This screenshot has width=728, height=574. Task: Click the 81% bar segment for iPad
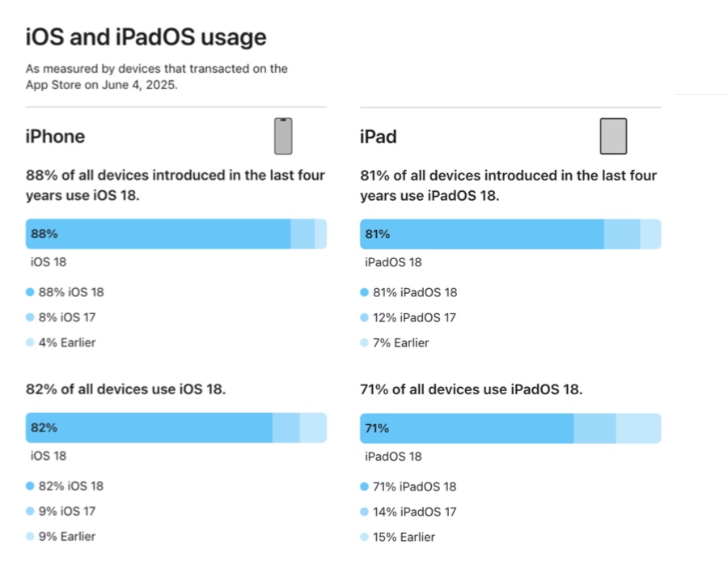click(481, 234)
